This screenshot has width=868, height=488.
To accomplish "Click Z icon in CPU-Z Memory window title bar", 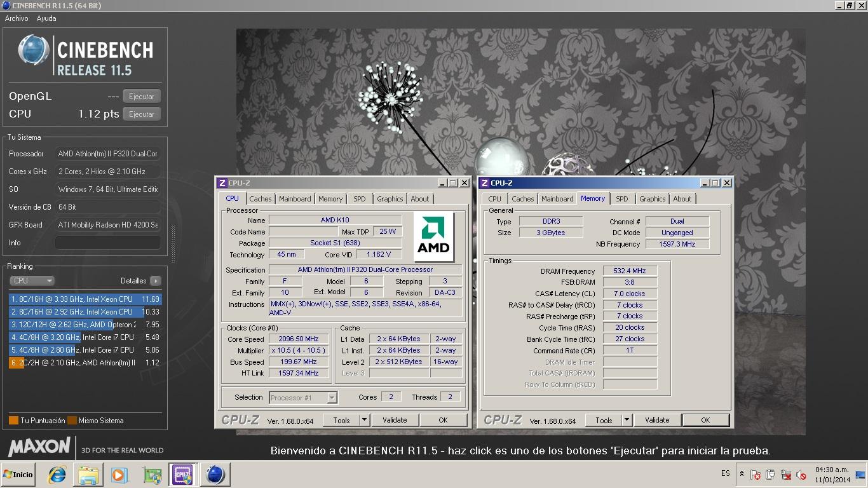I will pyautogui.click(x=485, y=183).
